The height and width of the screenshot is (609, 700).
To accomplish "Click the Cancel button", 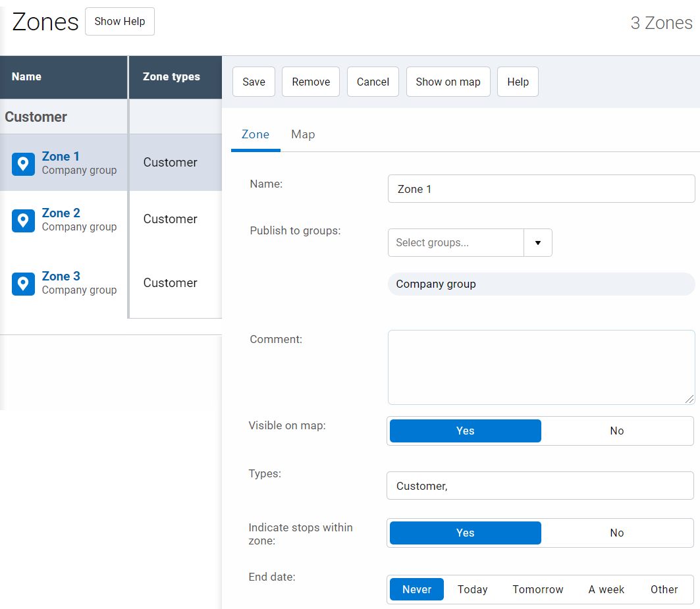I will click(373, 82).
